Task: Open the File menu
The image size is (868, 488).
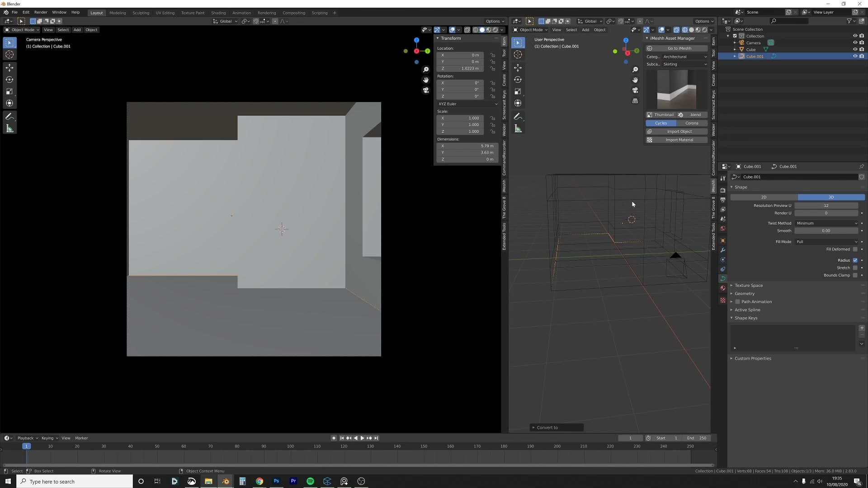Action: point(14,13)
